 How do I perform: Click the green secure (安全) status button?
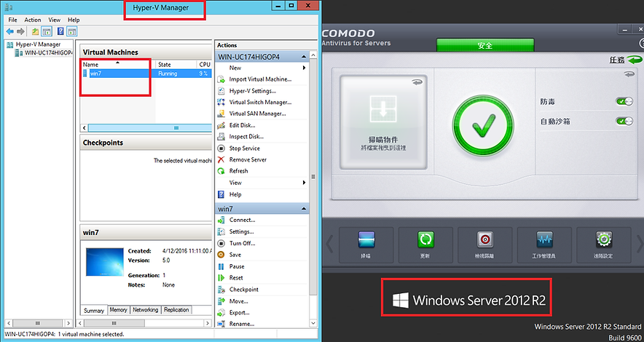pos(485,46)
